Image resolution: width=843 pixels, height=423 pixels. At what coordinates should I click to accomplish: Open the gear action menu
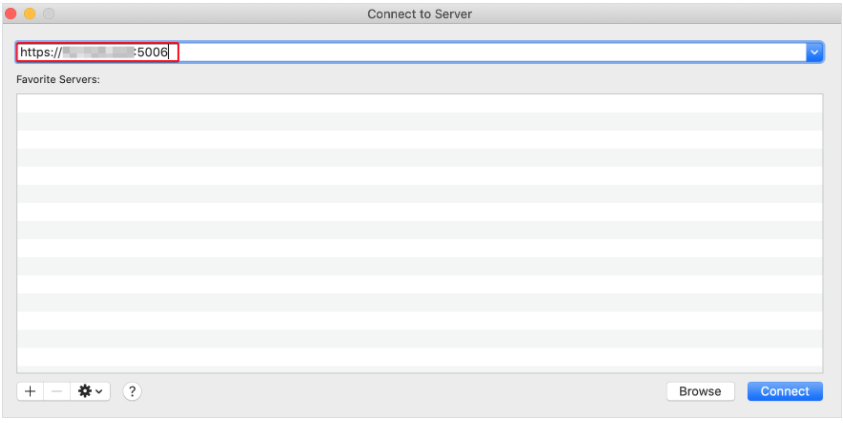tap(90, 391)
